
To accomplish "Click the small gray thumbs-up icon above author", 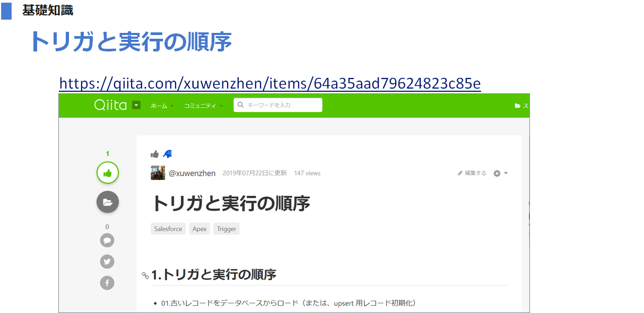I will coord(155,154).
